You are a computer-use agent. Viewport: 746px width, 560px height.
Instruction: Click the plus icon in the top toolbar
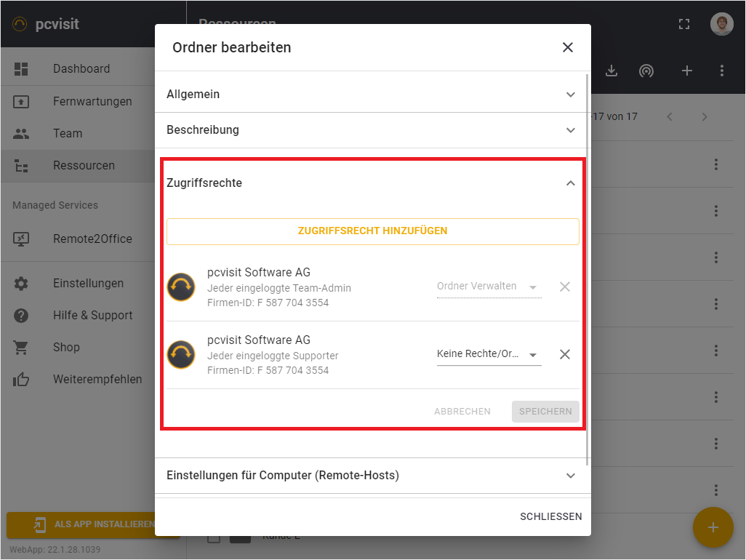point(686,71)
